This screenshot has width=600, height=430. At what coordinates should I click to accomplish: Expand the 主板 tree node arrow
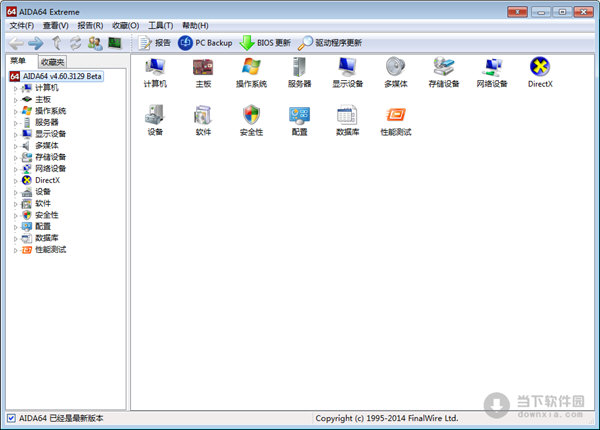[16, 100]
